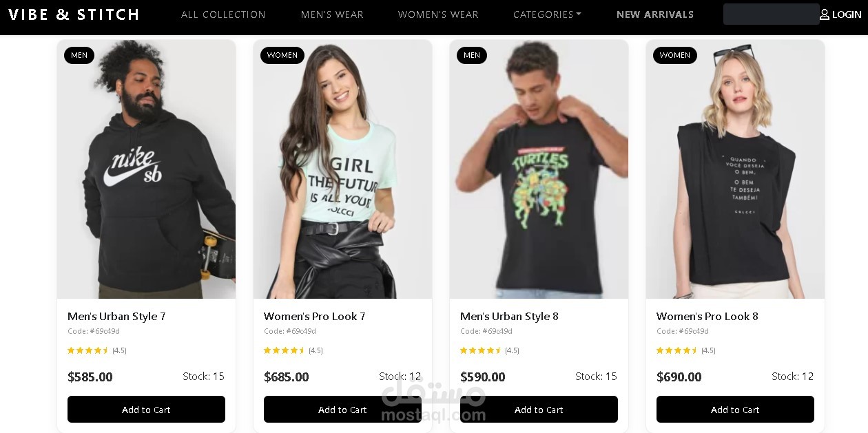Image resolution: width=868 pixels, height=433 pixels.
Task: Click the search input field
Action: (x=770, y=14)
